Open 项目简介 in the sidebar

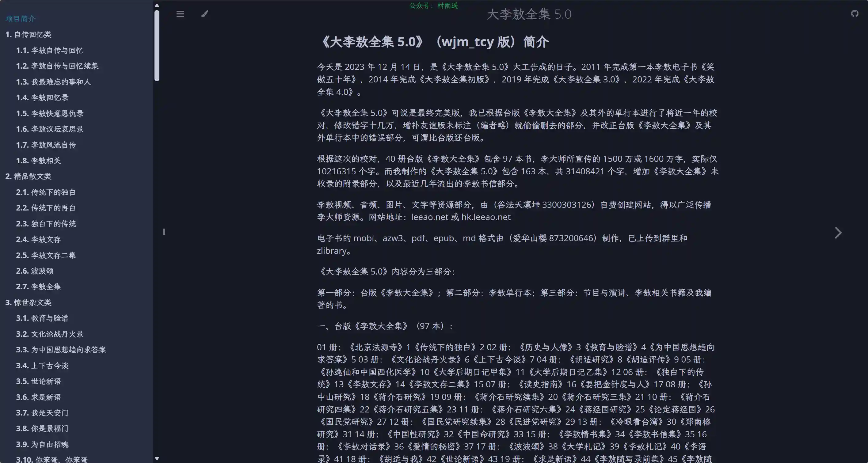coord(21,19)
